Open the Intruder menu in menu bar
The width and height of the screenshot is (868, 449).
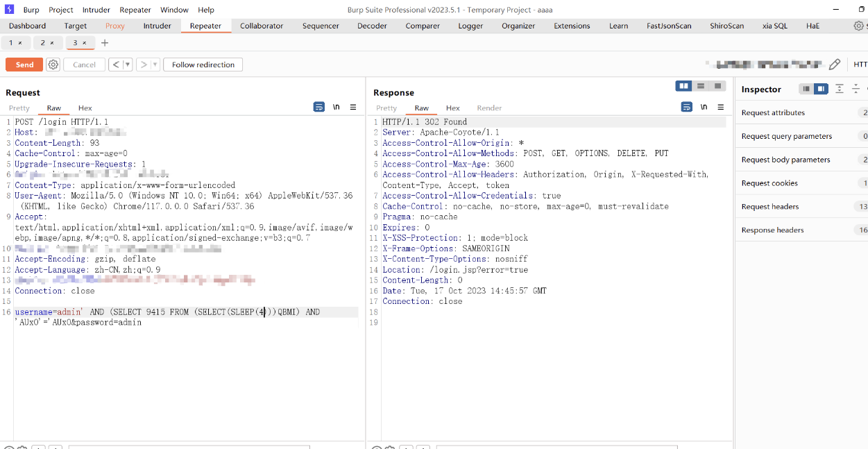coord(96,10)
